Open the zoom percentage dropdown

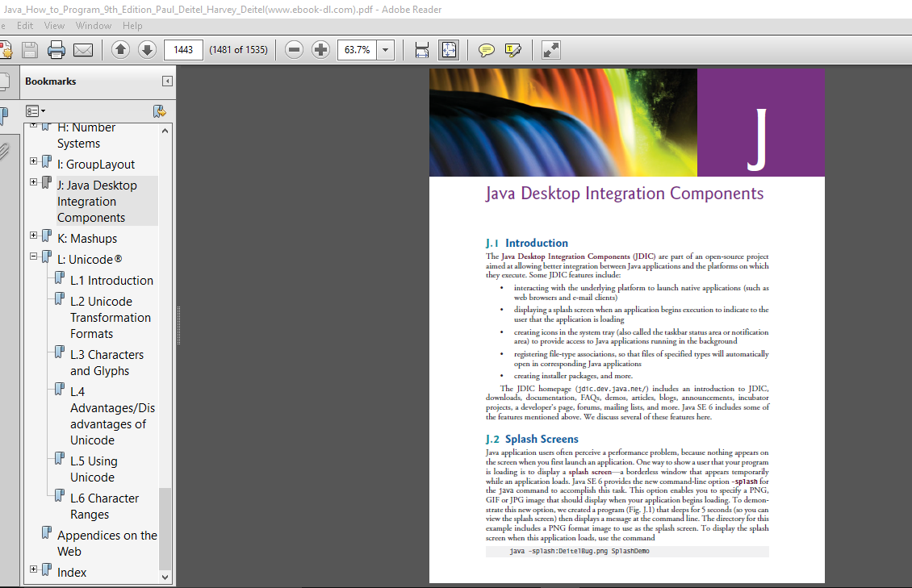(x=385, y=50)
